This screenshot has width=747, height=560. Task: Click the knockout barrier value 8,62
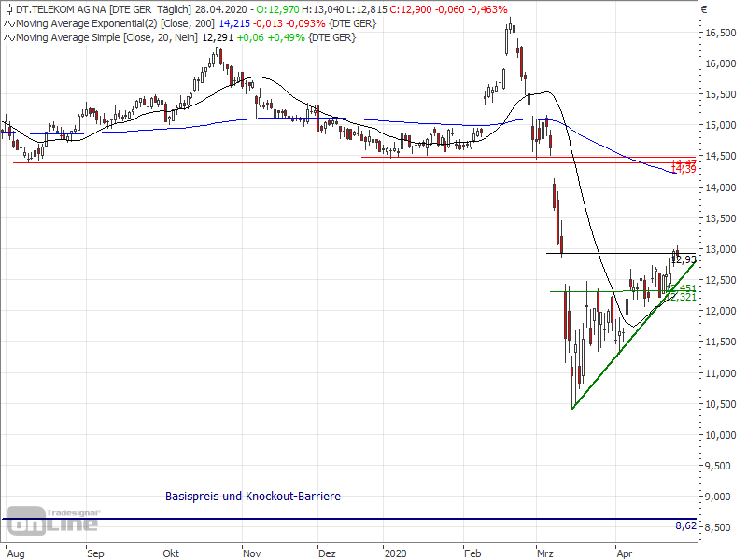tap(685, 525)
